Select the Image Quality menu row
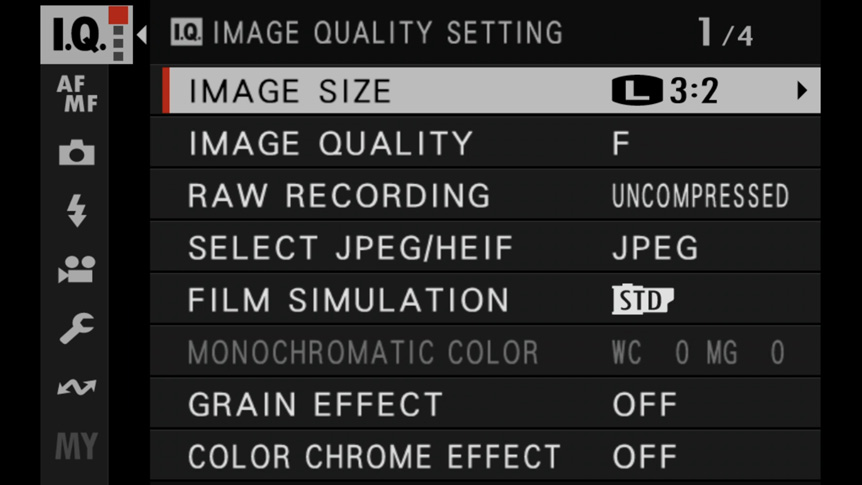 click(485, 143)
